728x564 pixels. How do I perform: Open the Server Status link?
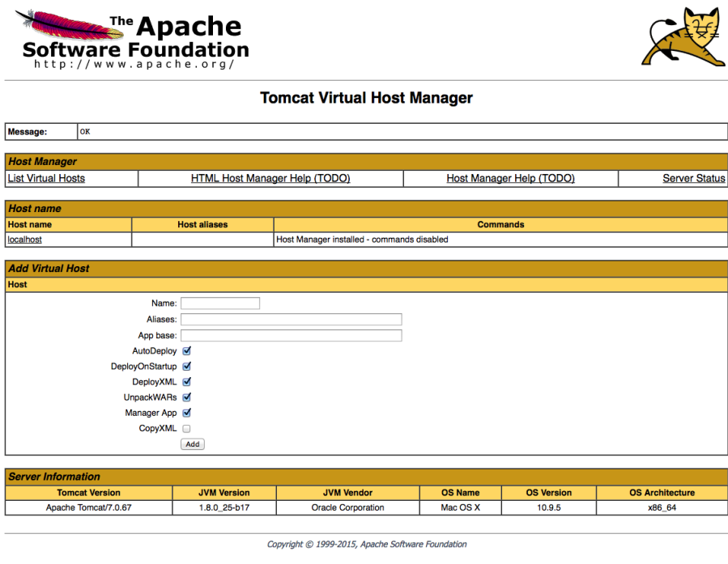click(x=694, y=178)
